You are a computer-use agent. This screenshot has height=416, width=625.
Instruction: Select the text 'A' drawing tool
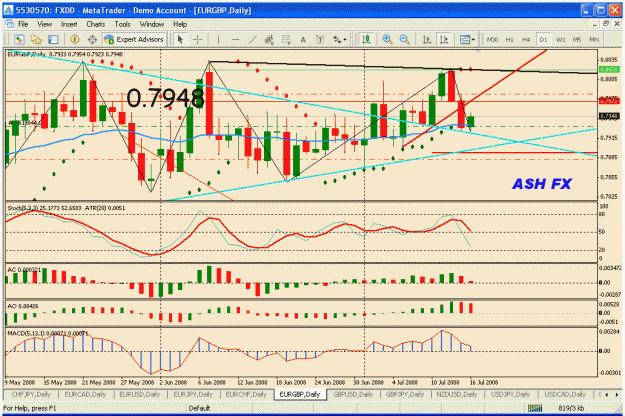pyautogui.click(x=303, y=39)
